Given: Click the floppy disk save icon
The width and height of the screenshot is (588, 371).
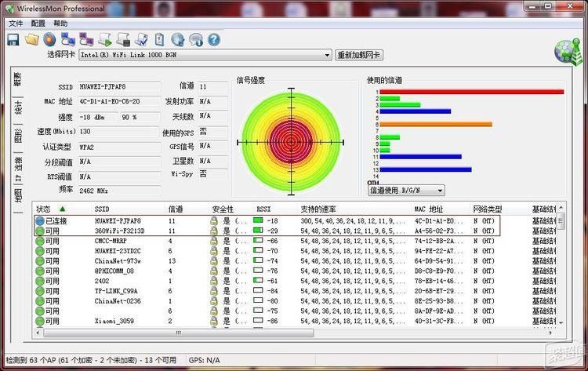Looking at the screenshot, I should tap(13, 39).
